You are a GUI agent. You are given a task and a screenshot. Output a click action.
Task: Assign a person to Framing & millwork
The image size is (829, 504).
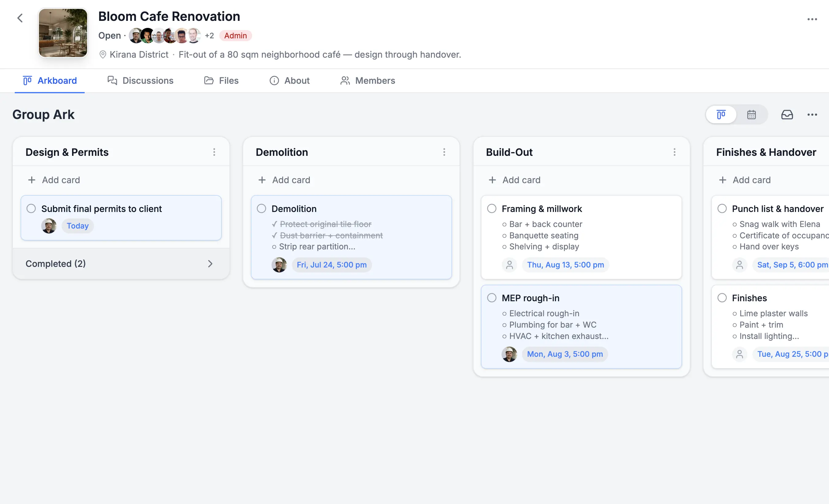(x=509, y=265)
